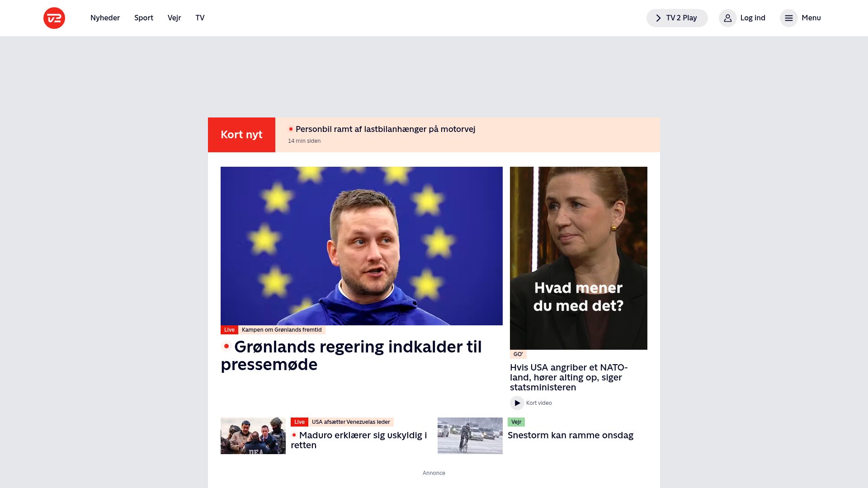Open the snowy cyclist thumbnail image
Image resolution: width=868 pixels, height=488 pixels.
pyautogui.click(x=470, y=436)
